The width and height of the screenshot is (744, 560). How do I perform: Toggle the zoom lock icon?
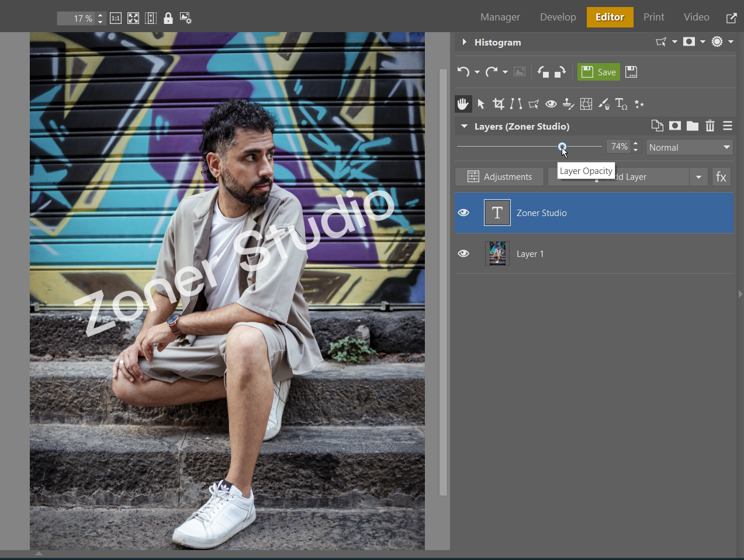point(168,18)
